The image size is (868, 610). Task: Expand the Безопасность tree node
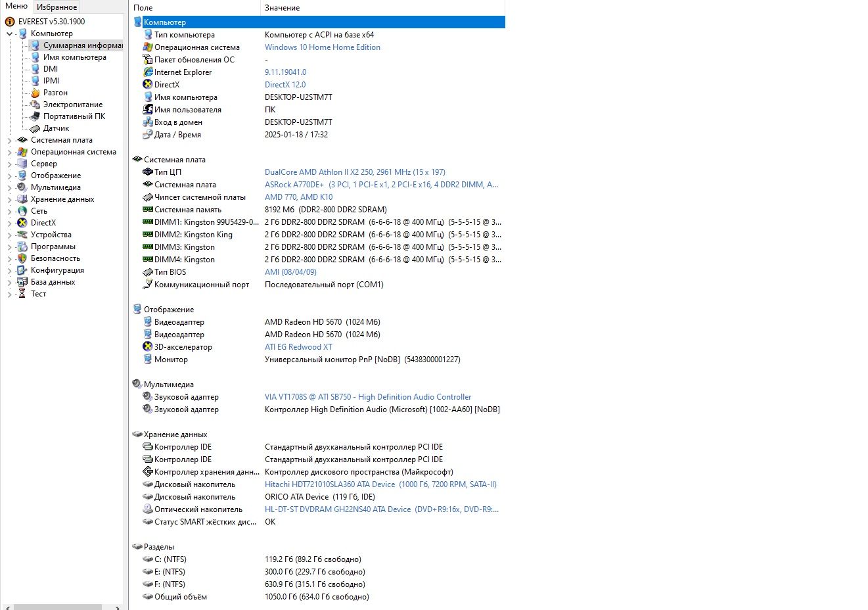(x=9, y=258)
